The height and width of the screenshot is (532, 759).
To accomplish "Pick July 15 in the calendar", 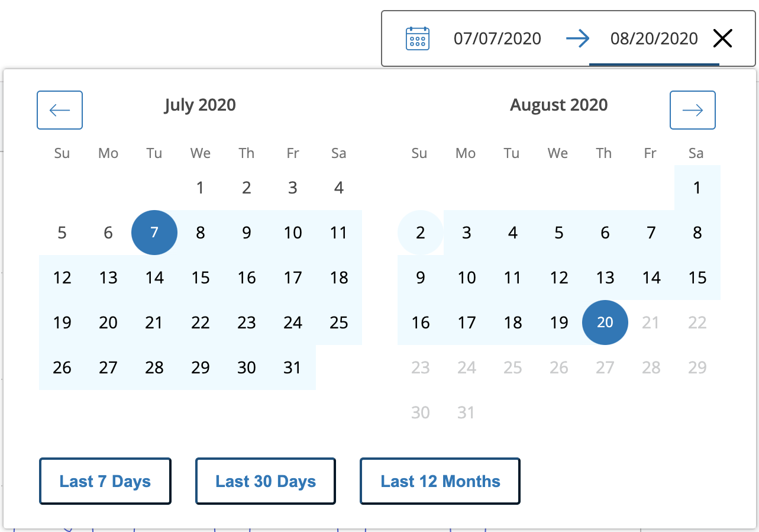I will point(201,278).
